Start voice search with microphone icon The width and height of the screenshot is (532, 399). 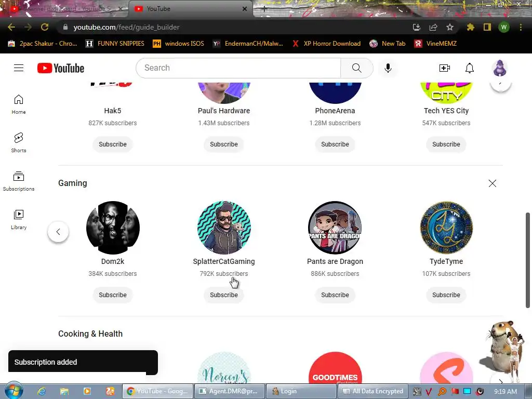[388, 68]
